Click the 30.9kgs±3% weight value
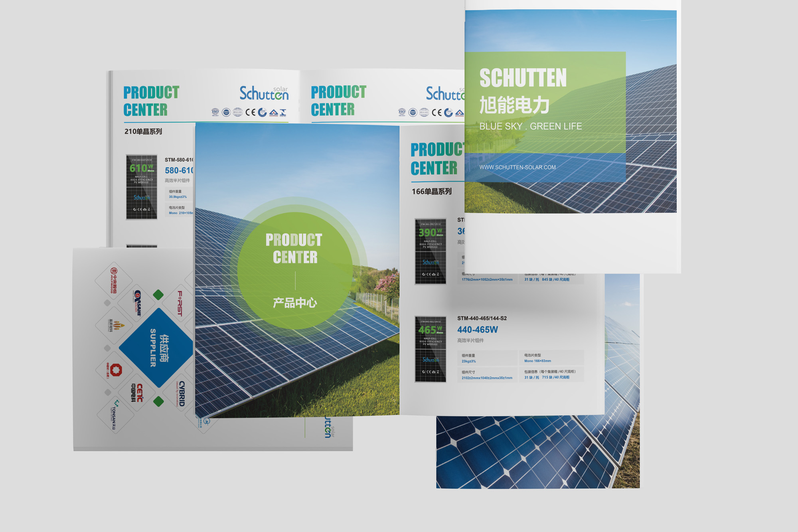This screenshot has width=798, height=532. click(x=178, y=197)
